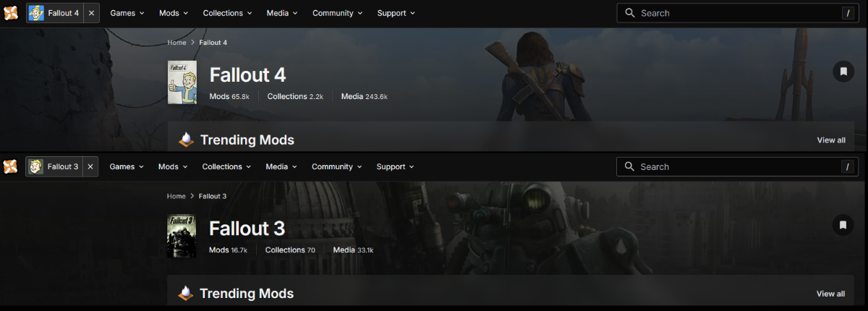This screenshot has height=311, width=868.
Task: Expand the Mods dropdown in the Fallout 3 header
Action: 173,166
